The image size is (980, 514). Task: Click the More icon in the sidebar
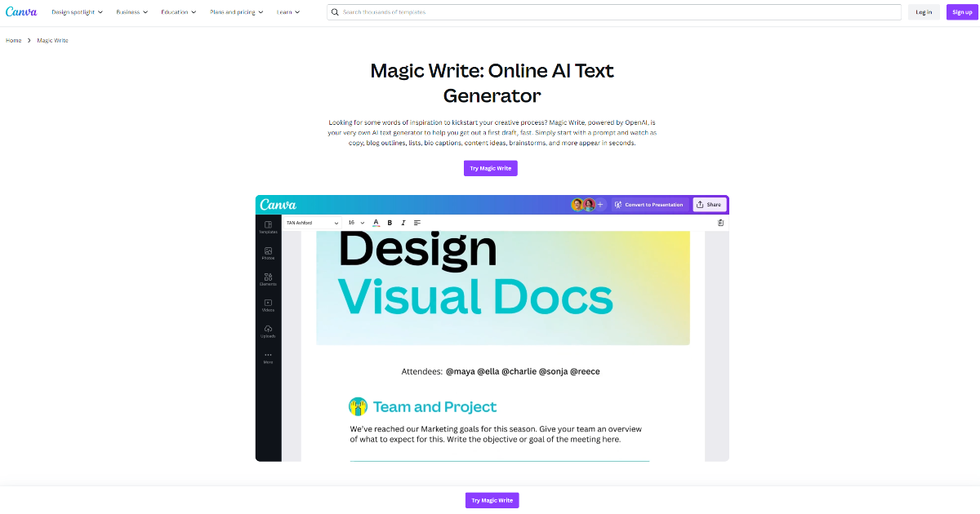coord(268,357)
